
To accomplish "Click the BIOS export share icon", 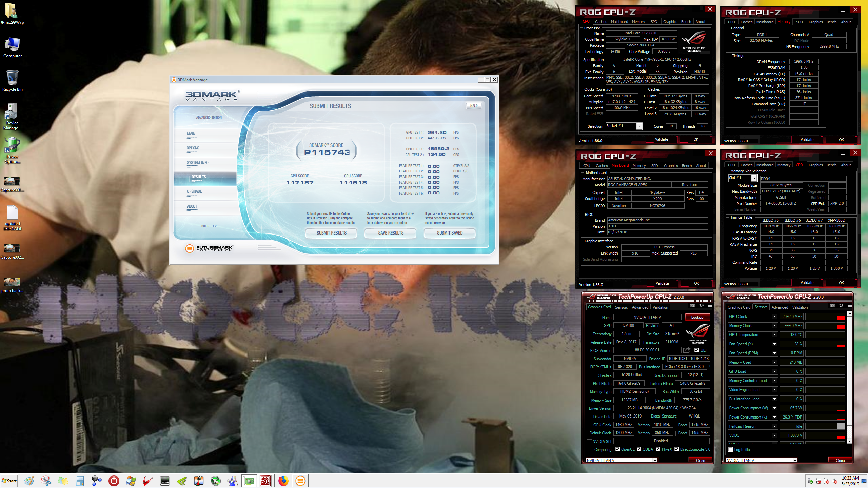I will (x=687, y=350).
